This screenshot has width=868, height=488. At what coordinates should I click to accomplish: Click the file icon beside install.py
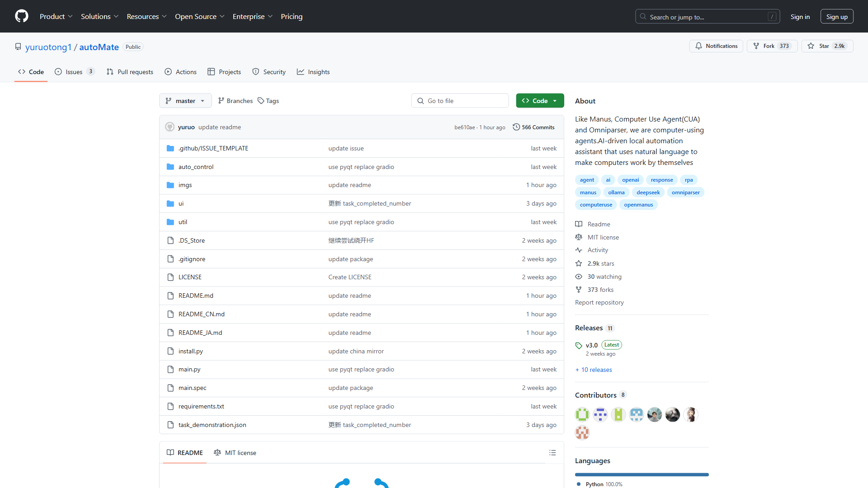pyautogui.click(x=170, y=351)
